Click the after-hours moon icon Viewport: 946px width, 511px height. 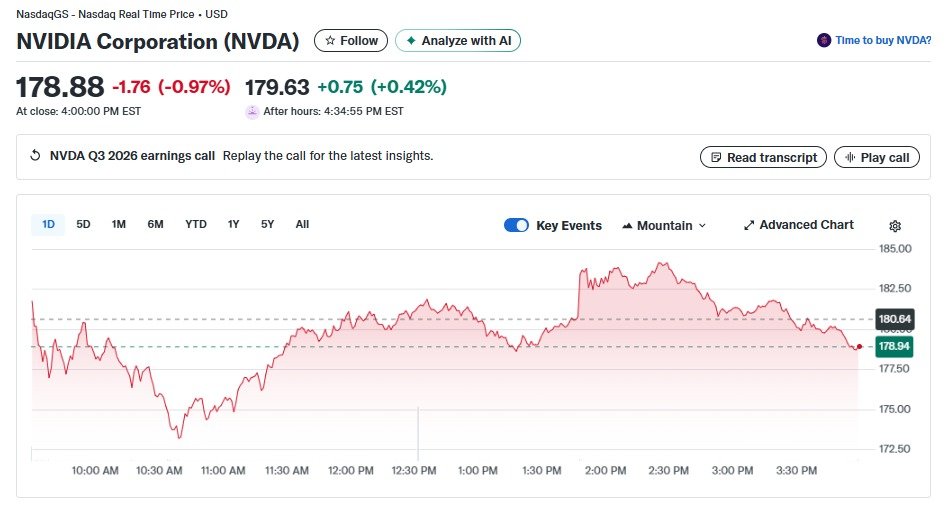click(252, 112)
